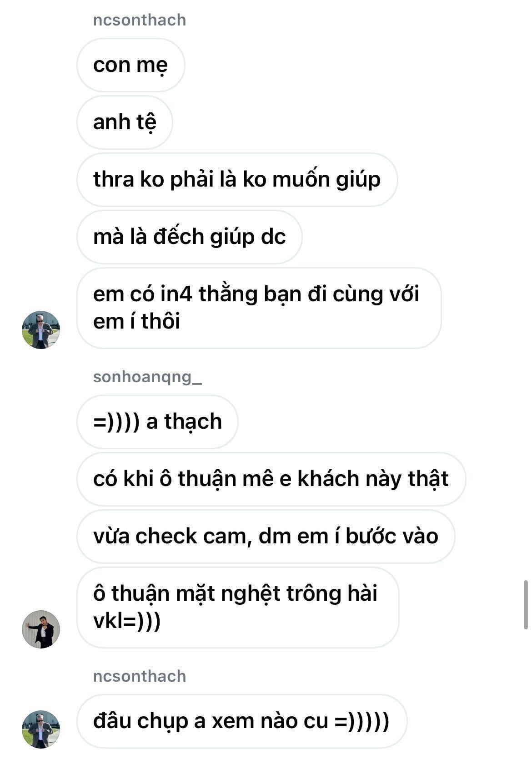Select the 'ô thuận mặt nghệt' message
The width and height of the screenshot is (532, 765).
point(238,608)
